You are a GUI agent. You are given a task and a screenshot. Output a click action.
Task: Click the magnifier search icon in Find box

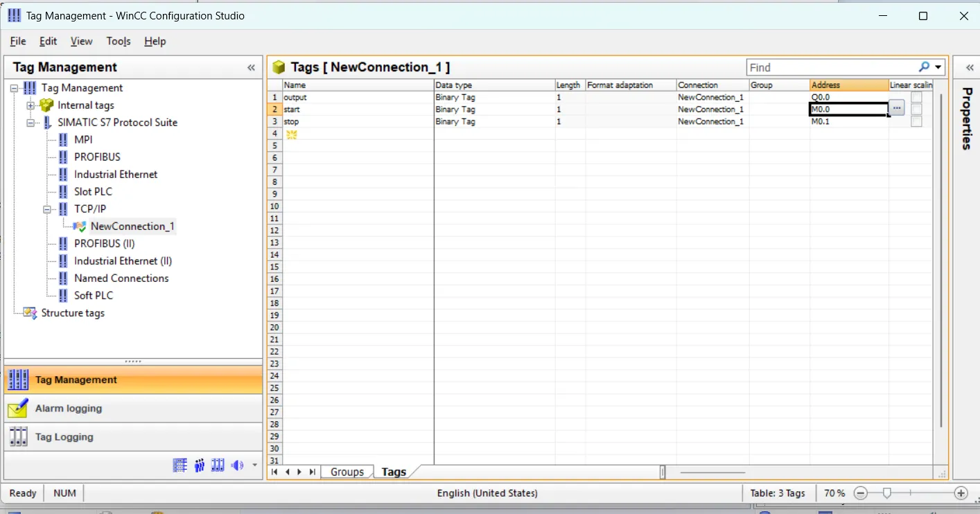click(x=924, y=67)
